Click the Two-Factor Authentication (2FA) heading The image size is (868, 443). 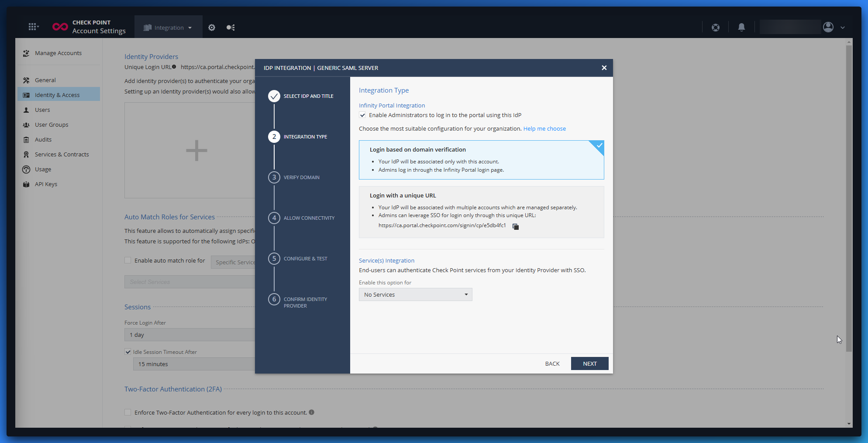pos(173,389)
